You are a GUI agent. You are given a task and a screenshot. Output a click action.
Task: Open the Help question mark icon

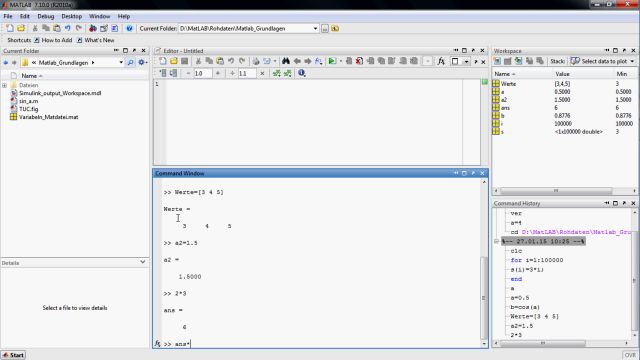coord(129,28)
